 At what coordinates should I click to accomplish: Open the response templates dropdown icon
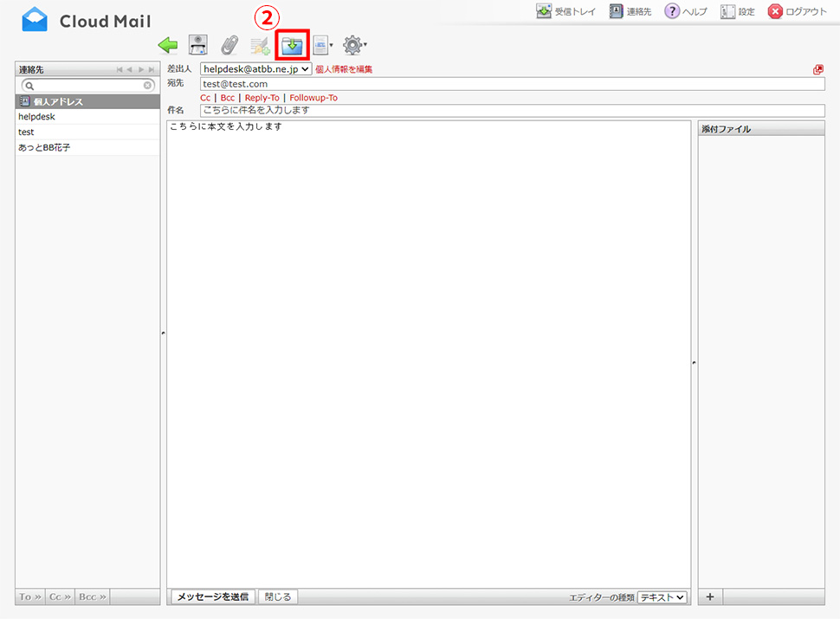(x=322, y=45)
